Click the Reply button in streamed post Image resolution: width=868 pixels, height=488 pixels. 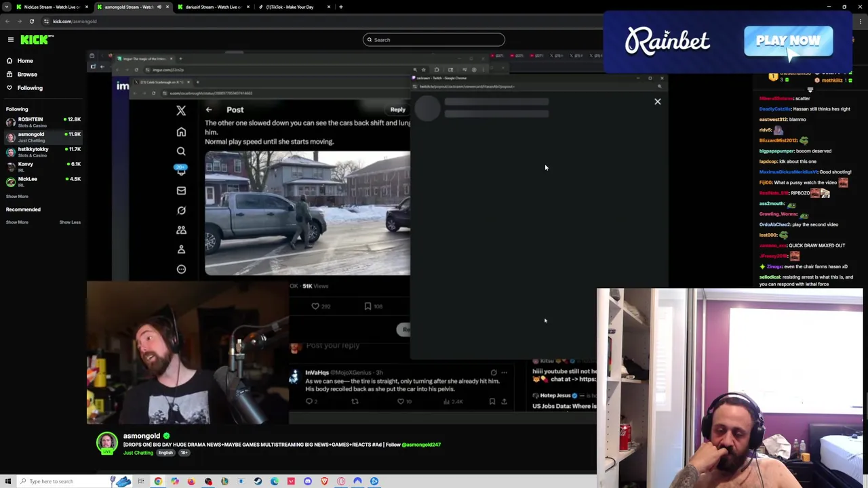(x=398, y=110)
